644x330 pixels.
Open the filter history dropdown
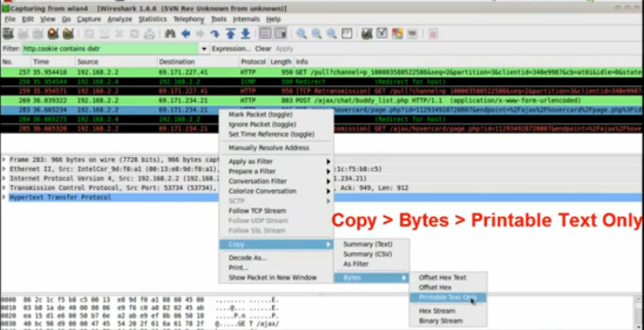203,49
